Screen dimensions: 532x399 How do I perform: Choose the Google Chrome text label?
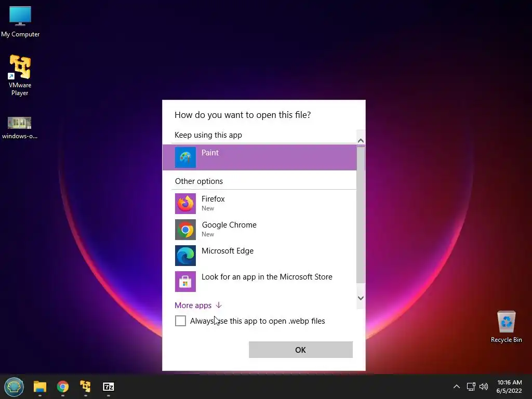(x=229, y=225)
